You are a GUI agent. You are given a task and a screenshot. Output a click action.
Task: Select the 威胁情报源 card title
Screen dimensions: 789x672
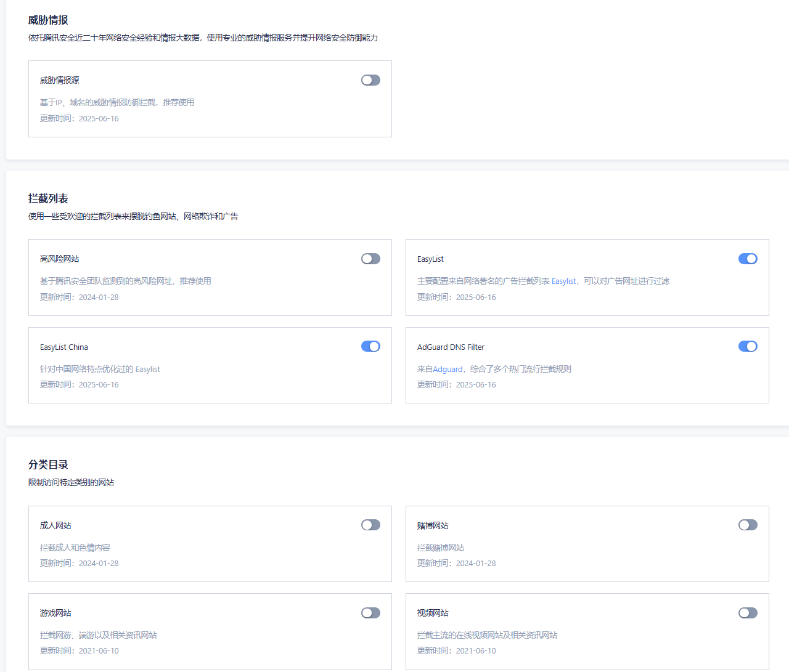coord(60,80)
